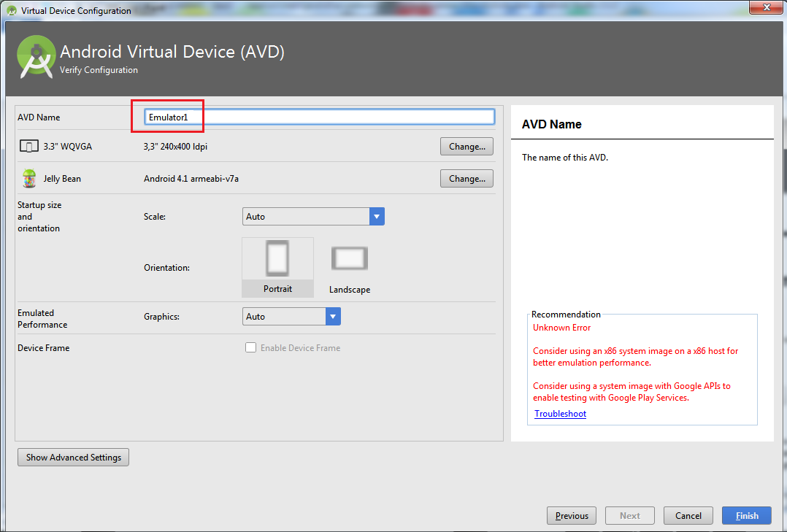Screen dimensions: 787x532
Task: Enable the Device Frame checkbox
Action: (x=251, y=347)
